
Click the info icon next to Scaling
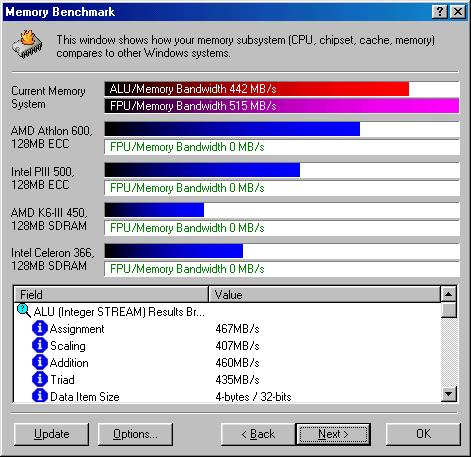pyautogui.click(x=40, y=345)
